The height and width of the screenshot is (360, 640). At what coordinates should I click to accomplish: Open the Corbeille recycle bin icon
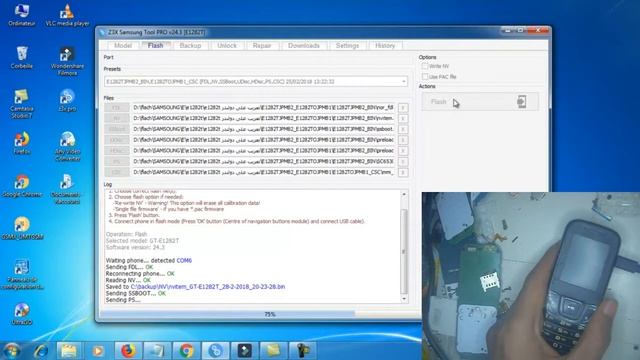click(x=22, y=57)
